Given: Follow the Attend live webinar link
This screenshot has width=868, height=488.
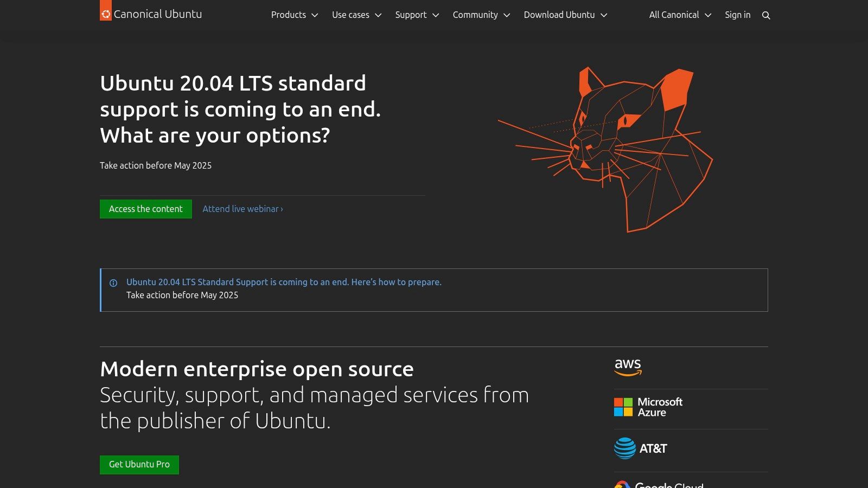Looking at the screenshot, I should [x=242, y=209].
